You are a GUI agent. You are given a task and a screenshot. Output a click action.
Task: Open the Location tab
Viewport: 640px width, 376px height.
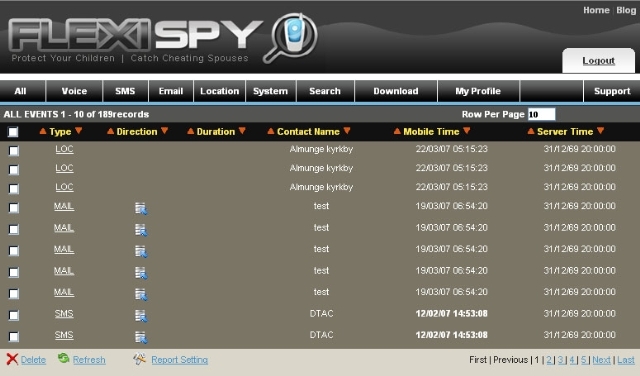220,91
